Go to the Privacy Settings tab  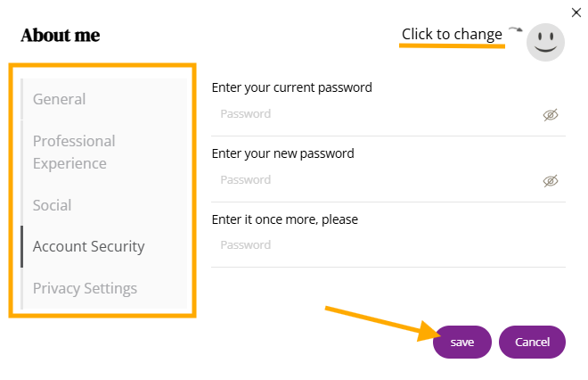[x=85, y=288]
